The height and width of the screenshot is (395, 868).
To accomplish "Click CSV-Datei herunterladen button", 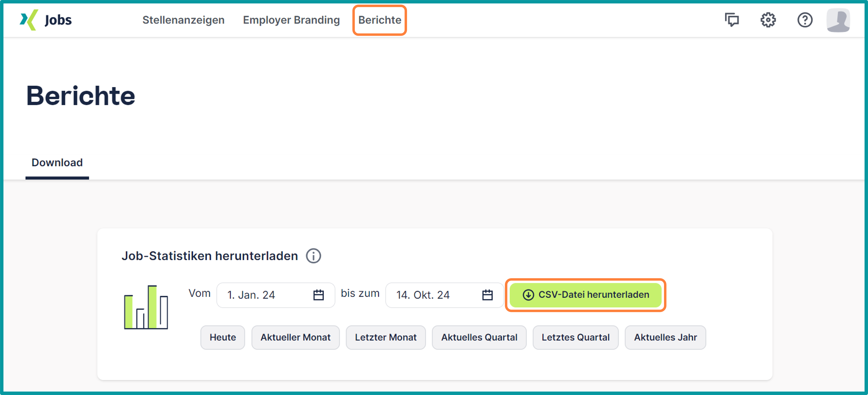I will 585,295.
